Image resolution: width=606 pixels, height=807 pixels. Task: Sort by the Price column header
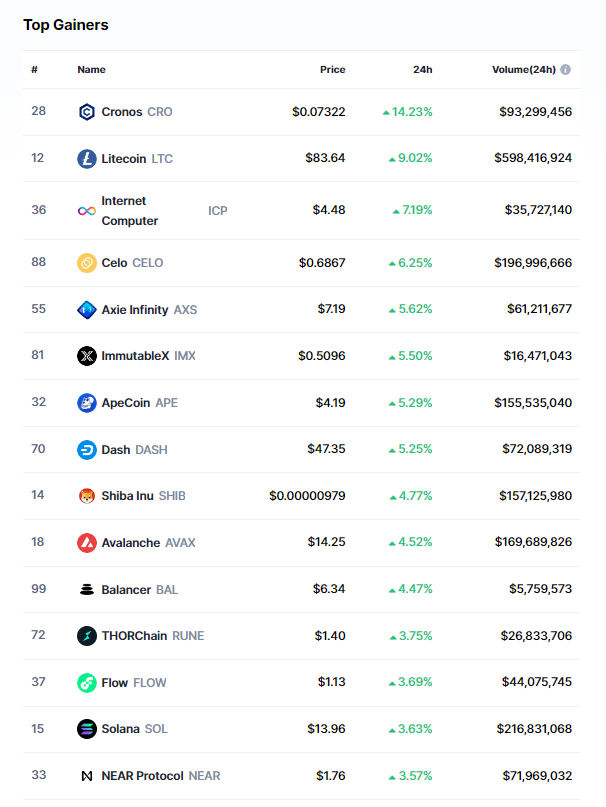[332, 70]
